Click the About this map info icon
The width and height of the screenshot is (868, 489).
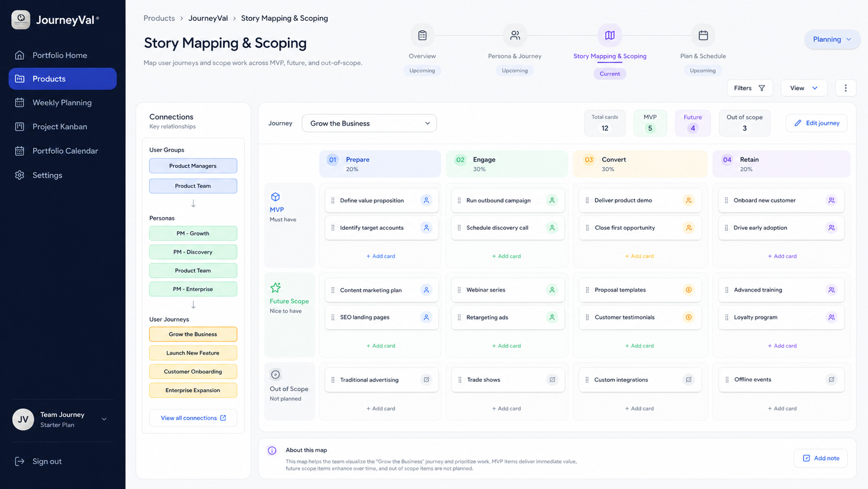(x=272, y=451)
